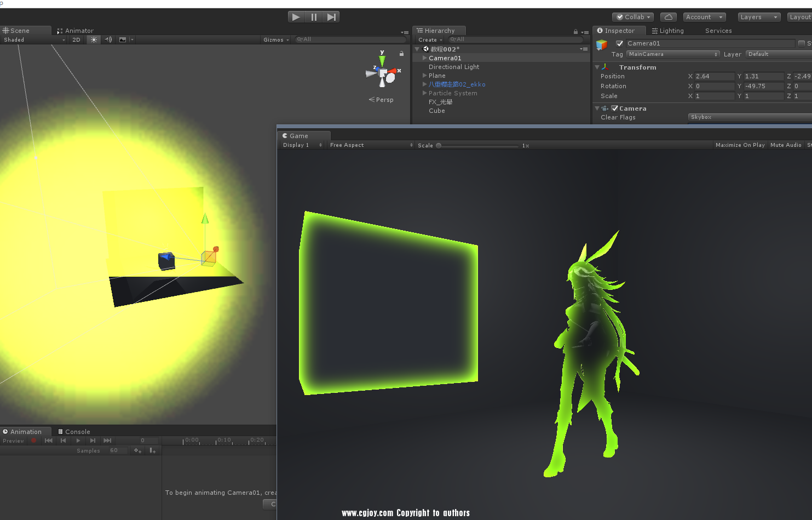This screenshot has height=520, width=812.
Task: Switch to the Animator tab
Action: point(76,31)
